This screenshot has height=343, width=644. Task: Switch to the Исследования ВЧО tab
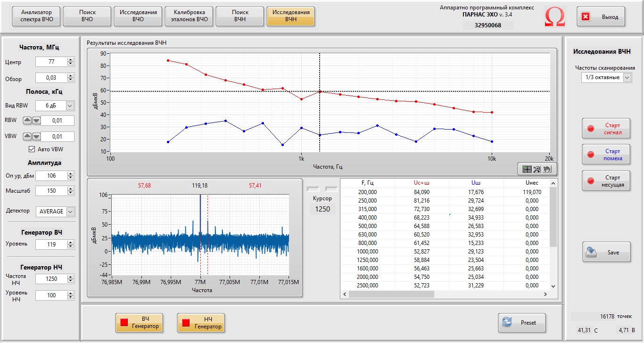[x=138, y=16]
